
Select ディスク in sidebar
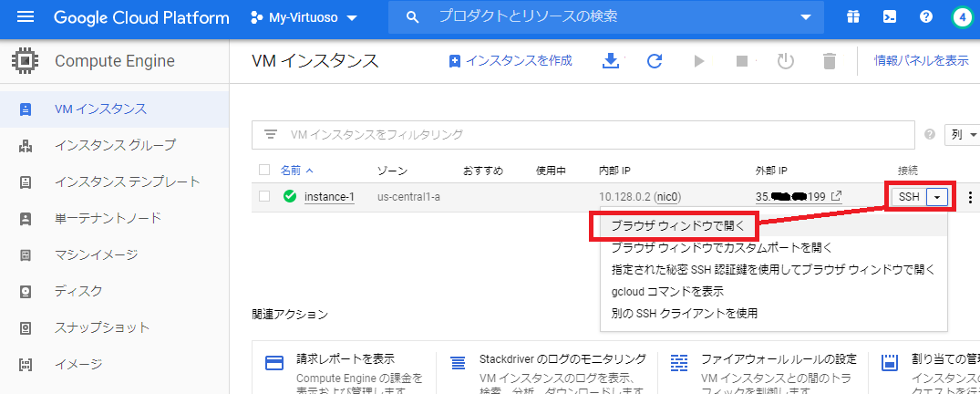114,291
